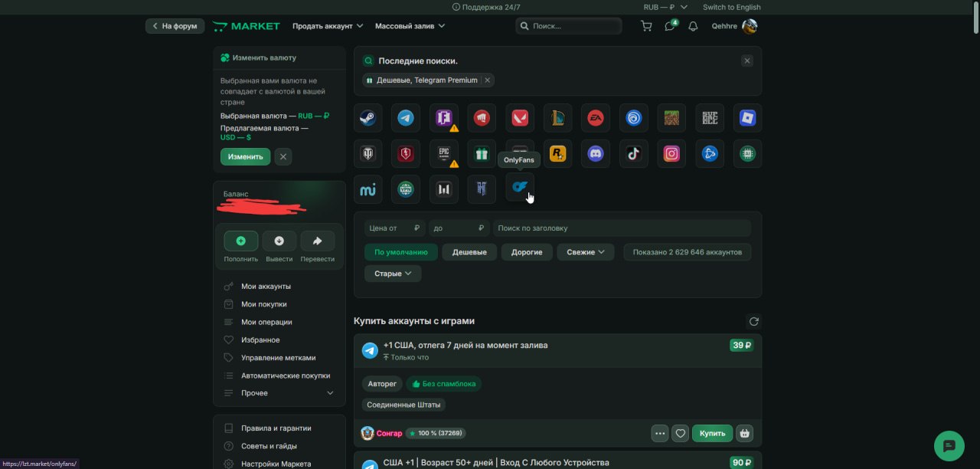The height and width of the screenshot is (469, 980).
Task: Open more options for Сонгар's listing
Action: point(660,434)
